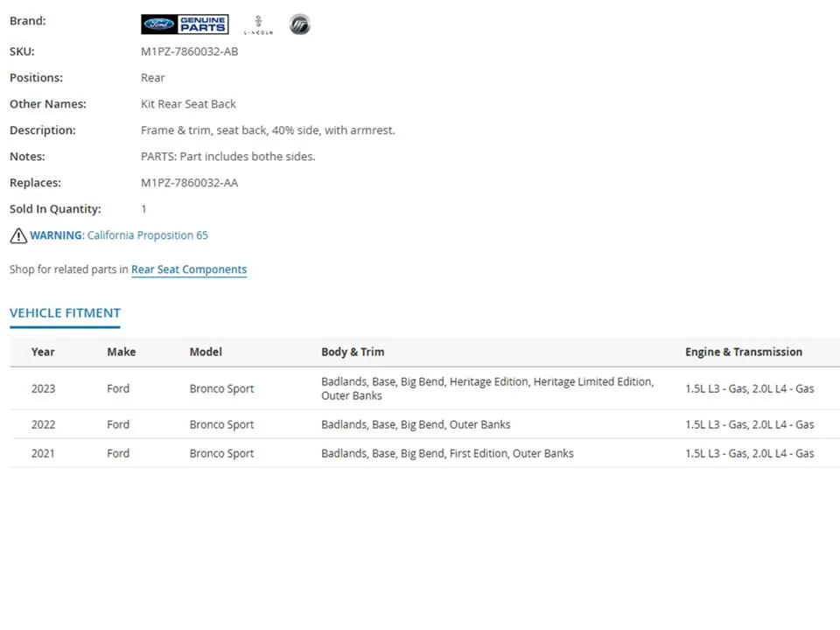Select the Vehicle Fitment tab
840x630 pixels.
65,313
